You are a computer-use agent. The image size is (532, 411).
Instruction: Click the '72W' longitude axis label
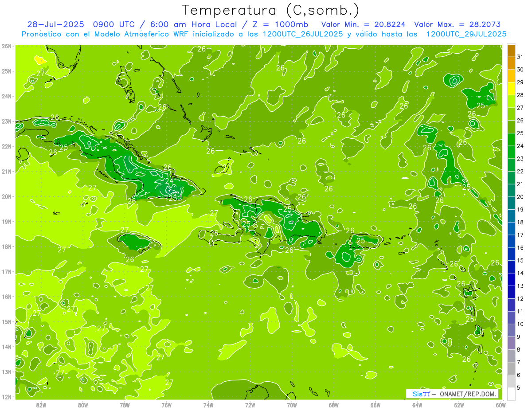[250, 405]
